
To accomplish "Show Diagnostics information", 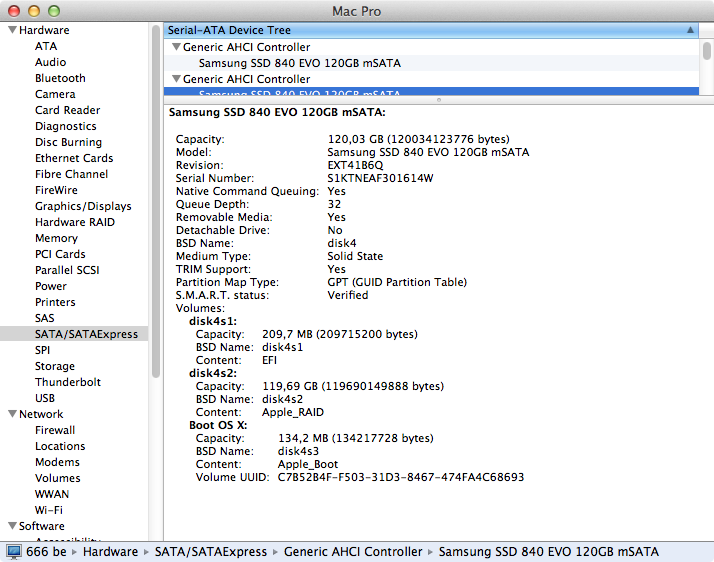I will [66, 126].
